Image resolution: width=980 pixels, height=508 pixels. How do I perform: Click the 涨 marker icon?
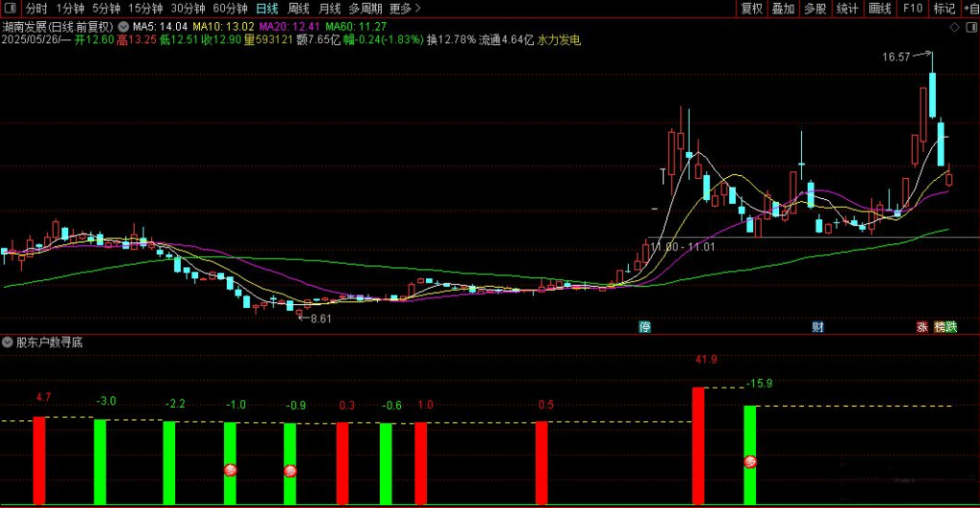923,327
